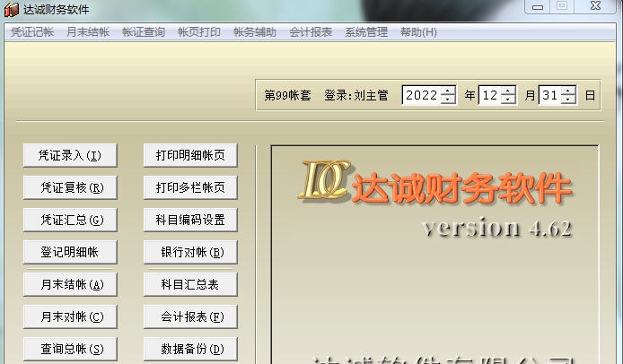Click the 登记明细帐 button
This screenshot has height=364, width=623.
click(x=70, y=252)
